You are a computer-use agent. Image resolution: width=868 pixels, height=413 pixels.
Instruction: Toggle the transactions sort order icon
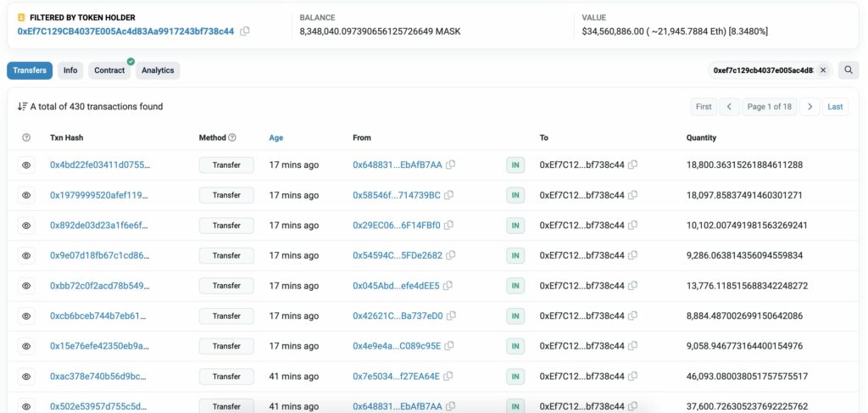[22, 106]
